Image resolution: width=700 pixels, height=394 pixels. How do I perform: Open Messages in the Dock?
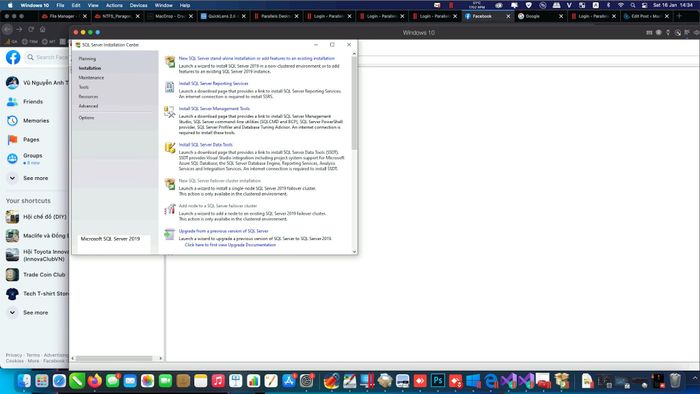(112, 381)
